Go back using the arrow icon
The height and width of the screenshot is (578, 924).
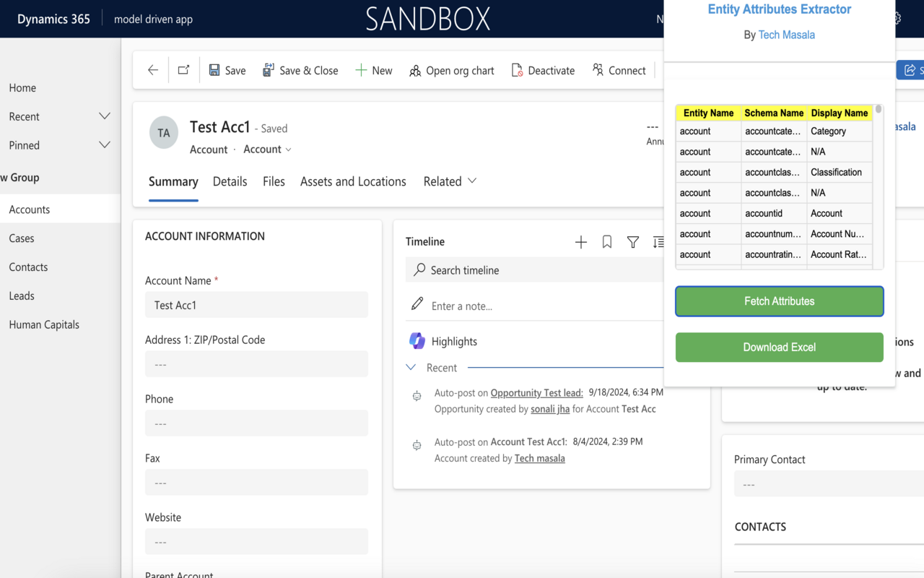pos(152,70)
